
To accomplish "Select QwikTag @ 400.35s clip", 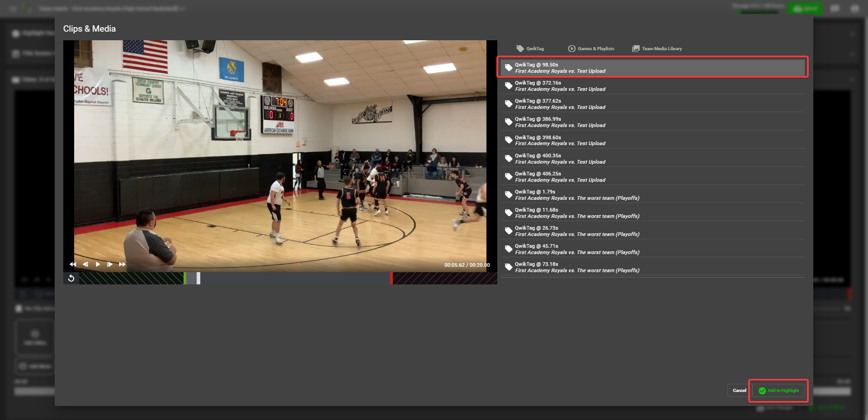I will click(653, 158).
